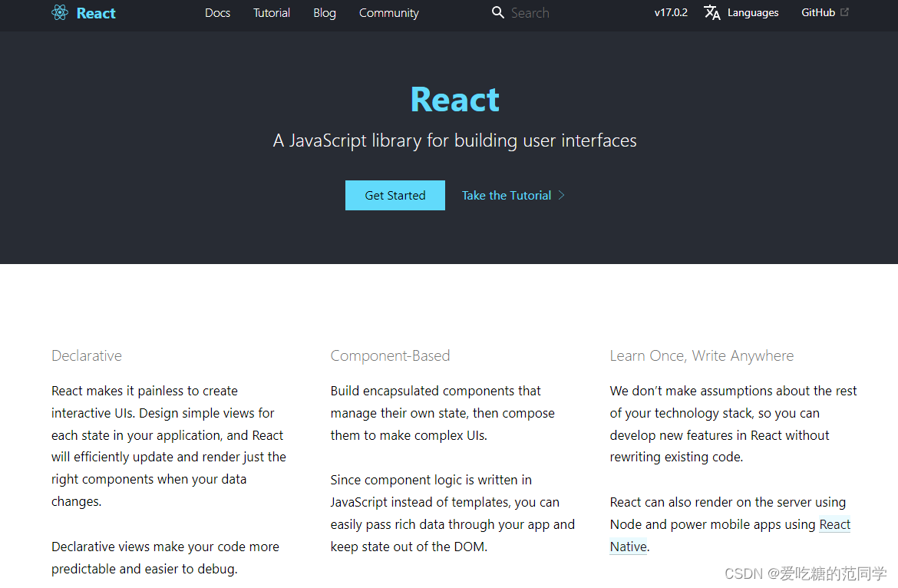Click the search magnifier icon
898x588 pixels.
point(497,12)
